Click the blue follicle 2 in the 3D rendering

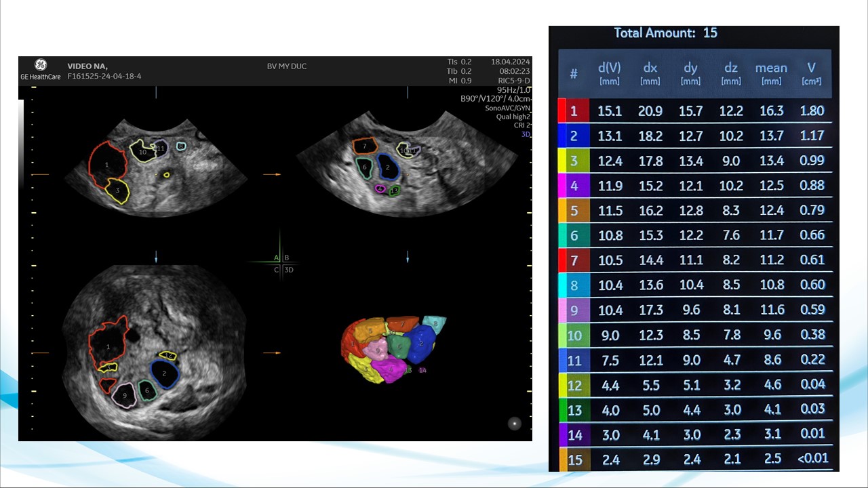pyautogui.click(x=422, y=343)
